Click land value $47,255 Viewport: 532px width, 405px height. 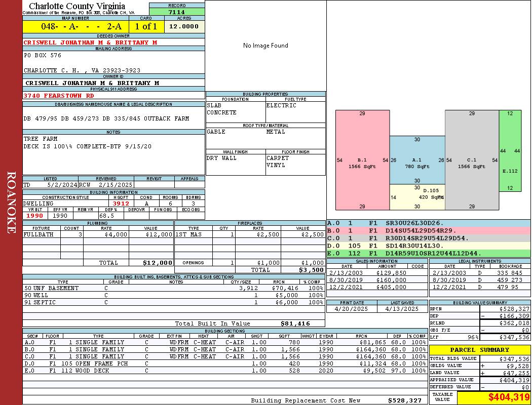pos(516,373)
